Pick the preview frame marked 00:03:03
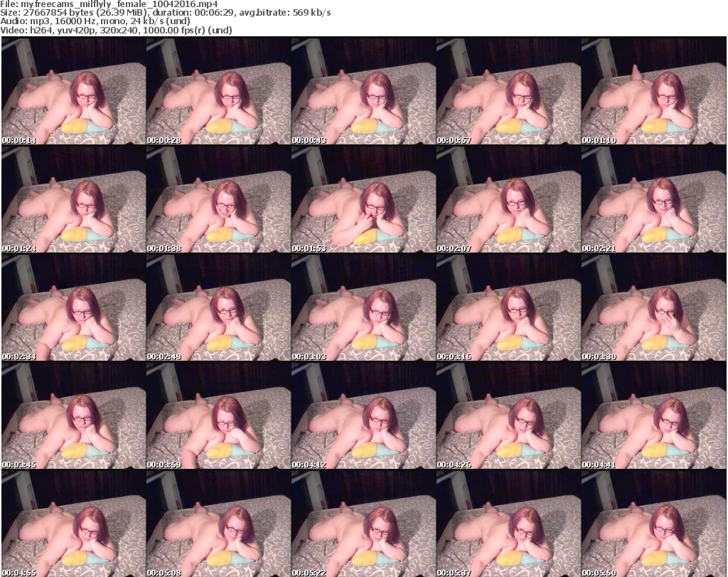The height and width of the screenshot is (577, 728). pos(363,307)
